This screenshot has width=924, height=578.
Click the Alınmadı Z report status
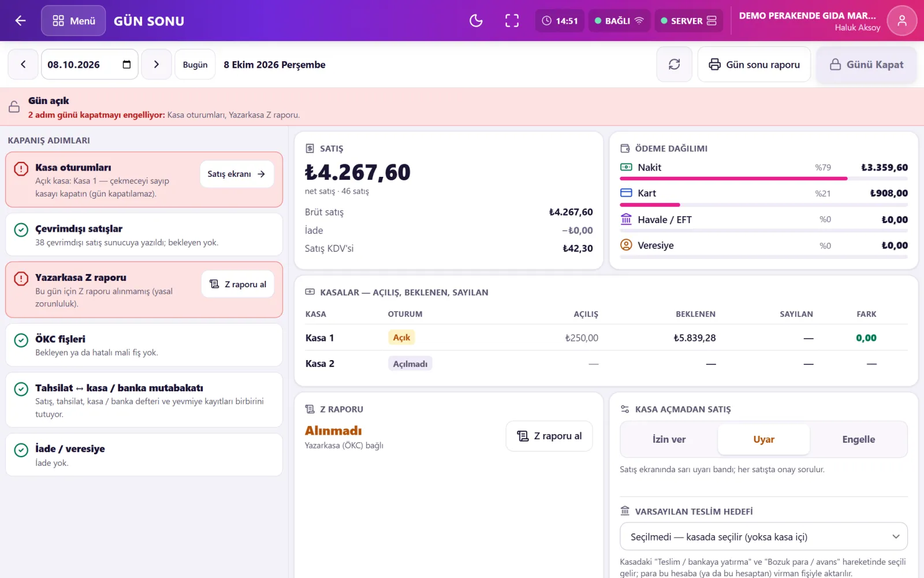point(333,431)
